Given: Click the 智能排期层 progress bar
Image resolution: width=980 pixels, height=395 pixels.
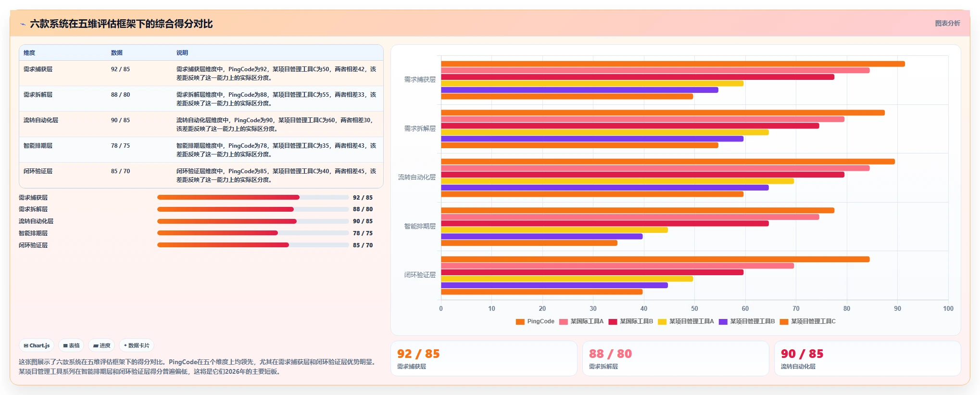Looking at the screenshot, I should pyautogui.click(x=253, y=233).
